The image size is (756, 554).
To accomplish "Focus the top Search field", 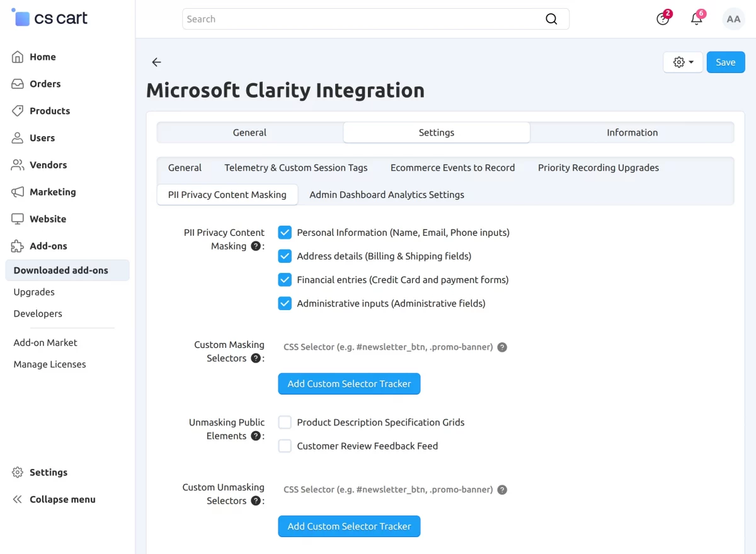I will pos(375,19).
